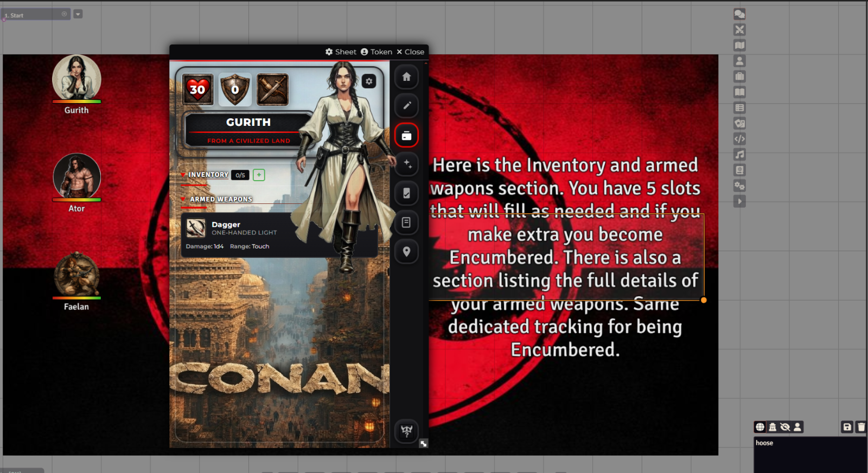Switch to the home tab on character sheet

[406, 77]
